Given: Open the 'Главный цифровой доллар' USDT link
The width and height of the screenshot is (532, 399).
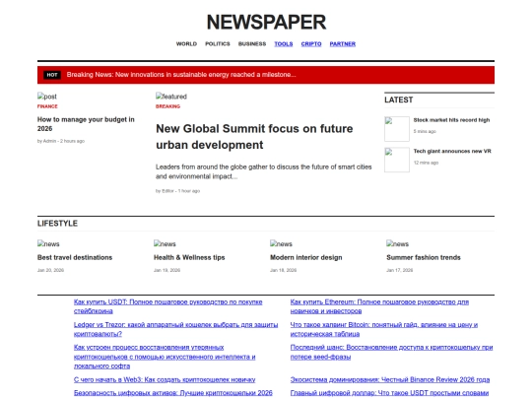Looking at the screenshot, I should pos(389,393).
